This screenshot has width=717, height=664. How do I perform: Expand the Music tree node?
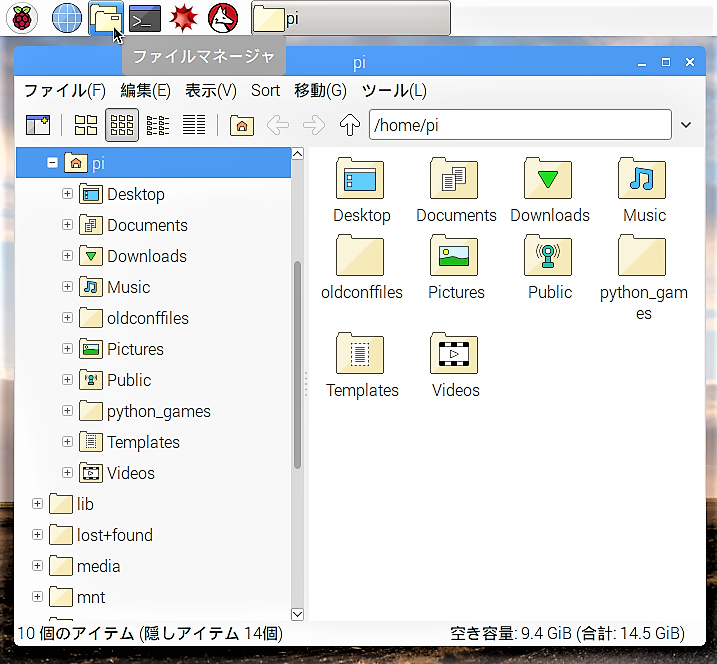67,287
